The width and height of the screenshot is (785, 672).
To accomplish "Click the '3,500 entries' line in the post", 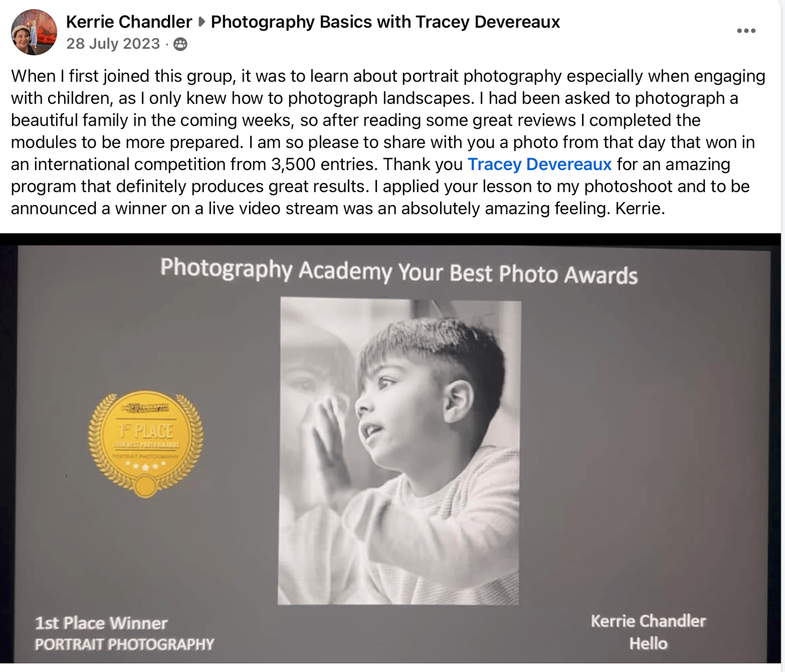I will tap(371, 164).
